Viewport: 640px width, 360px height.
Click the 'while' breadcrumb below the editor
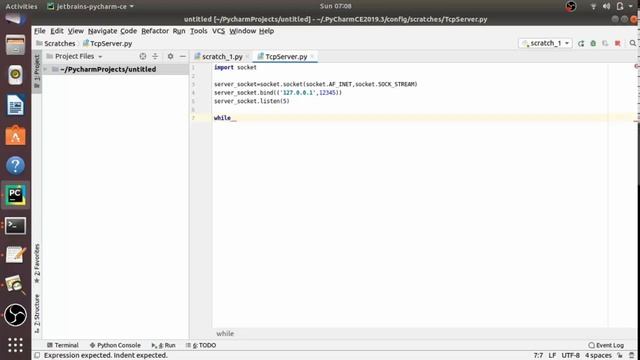tap(225, 334)
